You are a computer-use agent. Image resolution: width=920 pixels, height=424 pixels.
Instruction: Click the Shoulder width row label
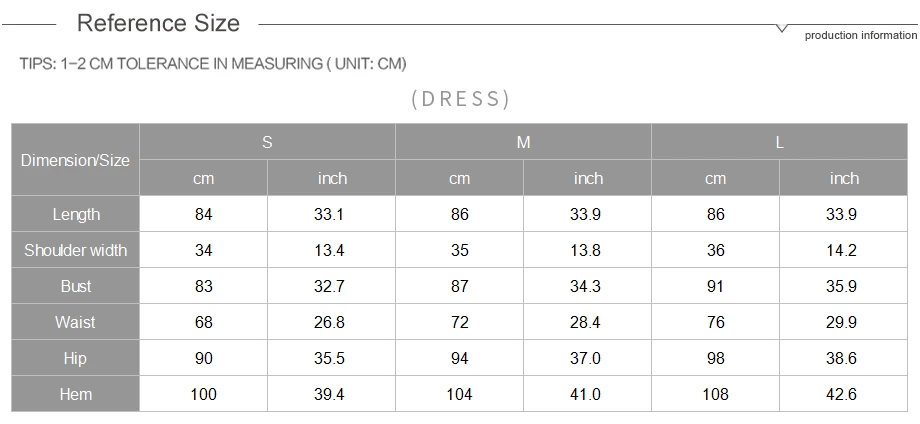pyautogui.click(x=75, y=250)
